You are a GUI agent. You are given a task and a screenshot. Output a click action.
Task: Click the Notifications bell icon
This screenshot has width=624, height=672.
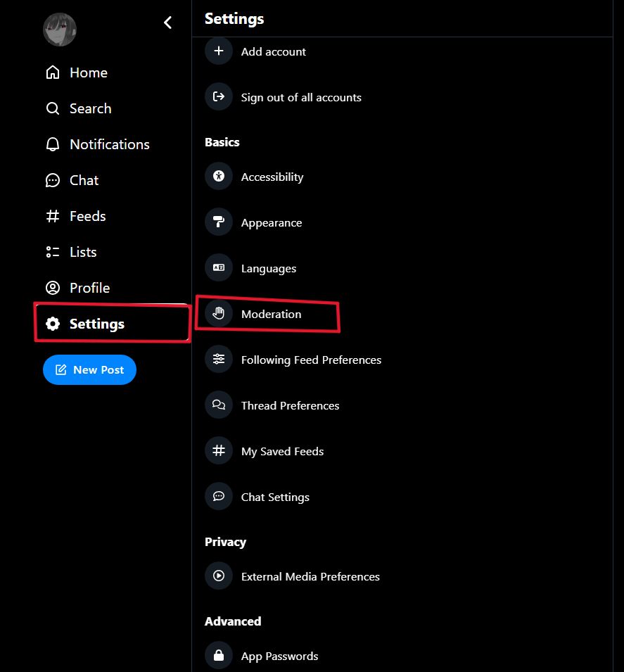(x=52, y=144)
